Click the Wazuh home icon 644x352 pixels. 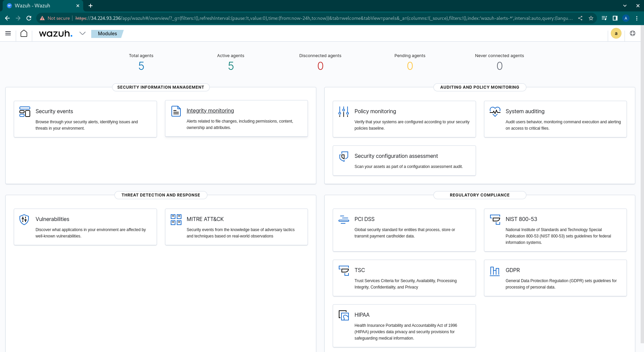(23, 33)
